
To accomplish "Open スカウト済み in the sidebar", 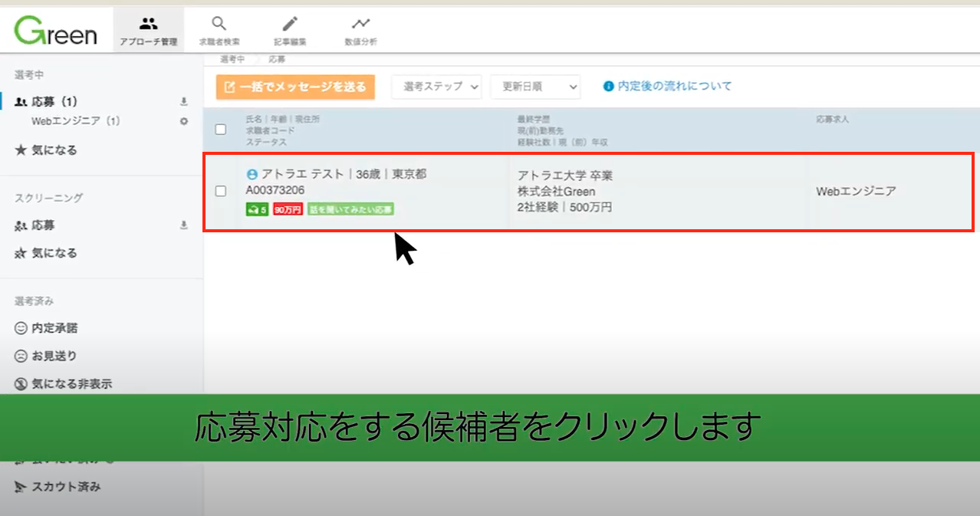I will (x=58, y=486).
